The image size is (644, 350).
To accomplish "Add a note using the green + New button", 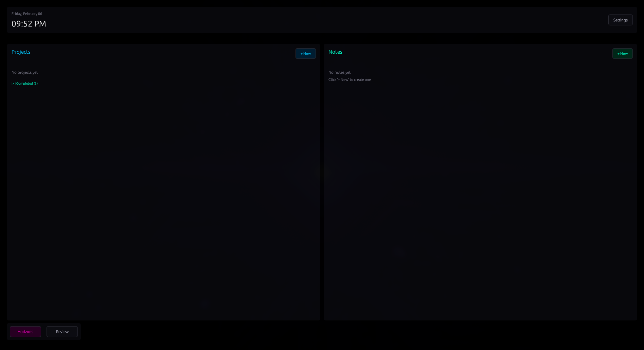I will tap(622, 53).
